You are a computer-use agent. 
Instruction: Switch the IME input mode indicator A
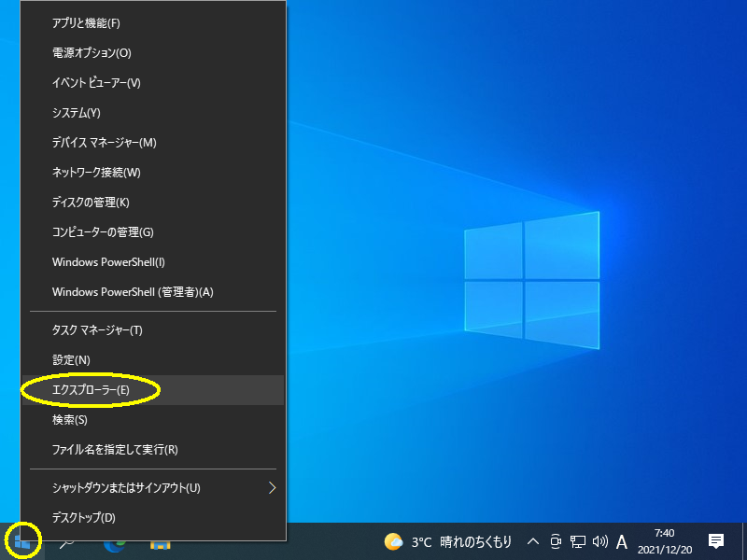pos(622,541)
